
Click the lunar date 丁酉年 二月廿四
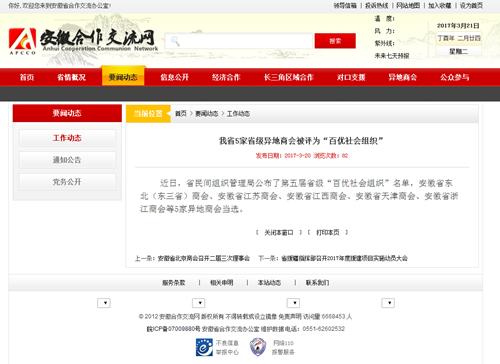[x=459, y=38]
